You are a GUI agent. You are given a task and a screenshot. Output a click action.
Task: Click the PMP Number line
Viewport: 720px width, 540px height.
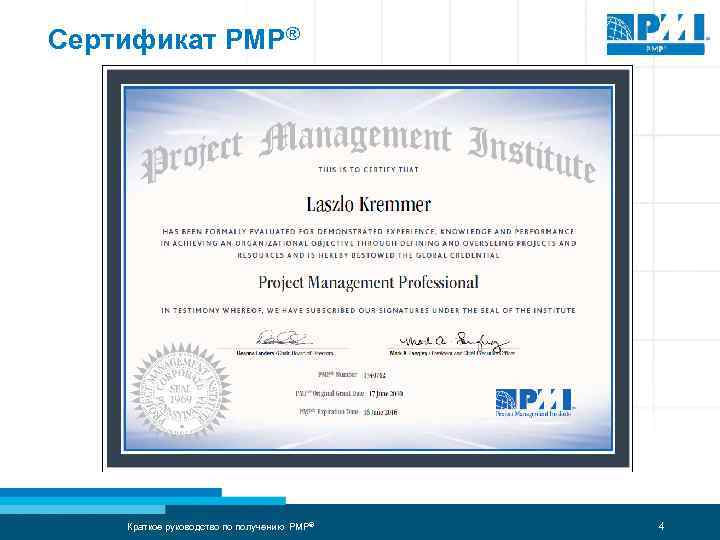[352, 375]
